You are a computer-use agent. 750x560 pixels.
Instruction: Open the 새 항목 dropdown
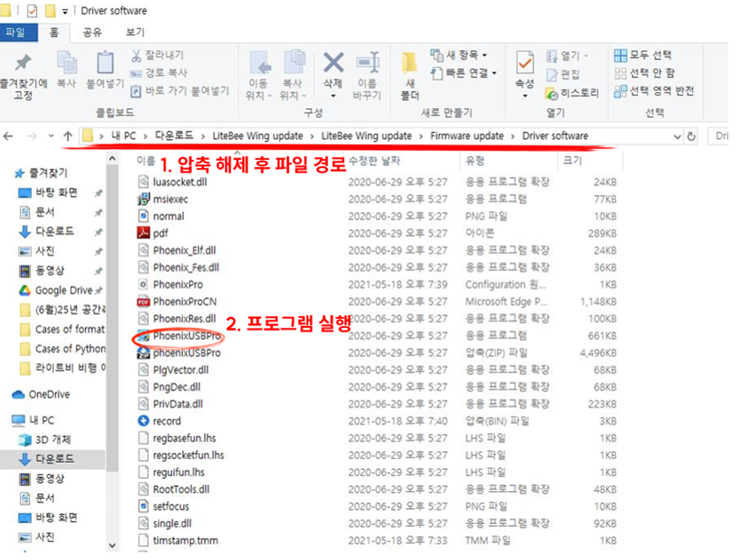click(x=459, y=55)
